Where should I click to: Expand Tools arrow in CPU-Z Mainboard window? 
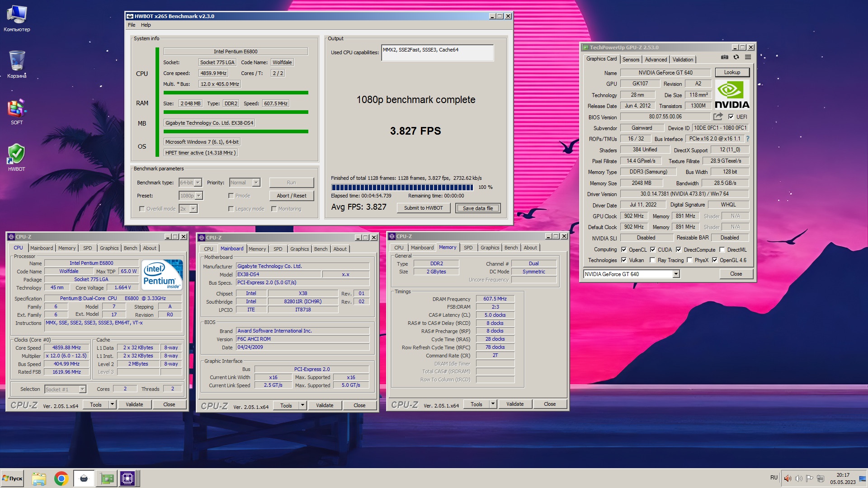pos(302,405)
